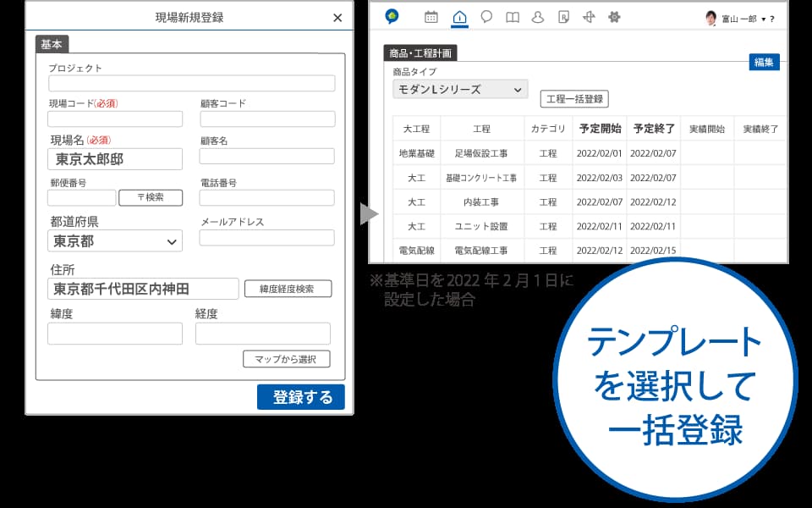The width and height of the screenshot is (812, 508).
Task: Select the house site-info icon
Action: click(x=459, y=18)
